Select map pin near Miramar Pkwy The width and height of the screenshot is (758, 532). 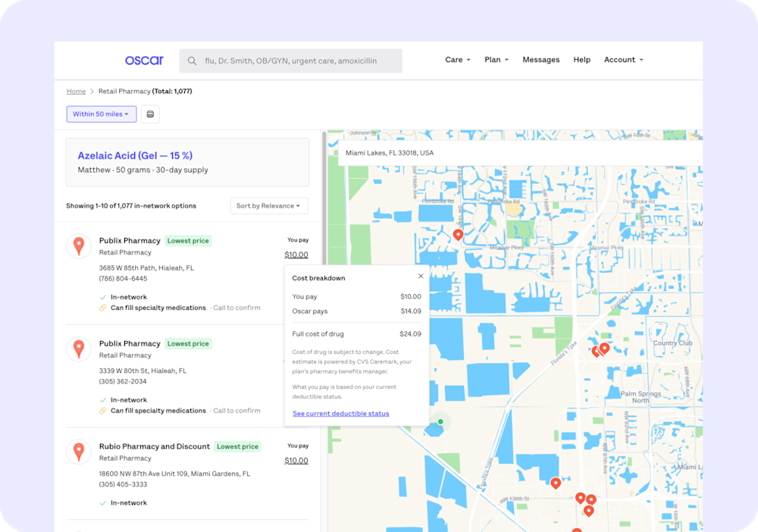[458, 235]
